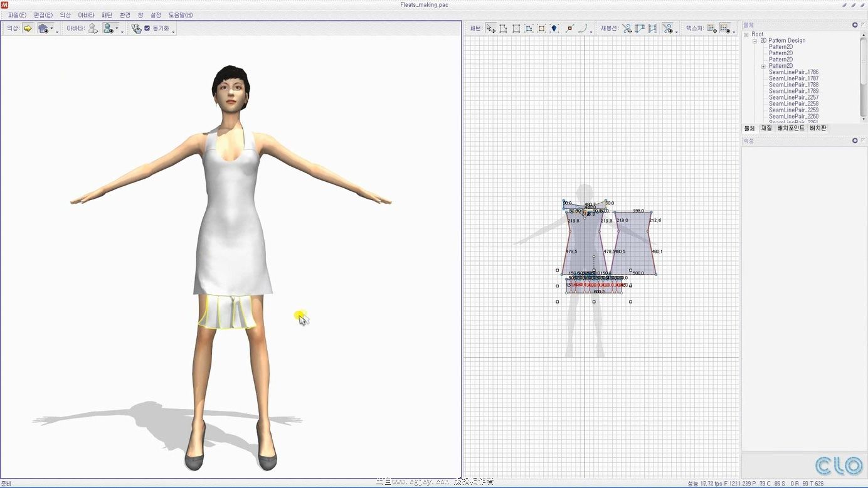The height and width of the screenshot is (488, 868).
Task: Click the texture display options icon
Action: pos(725,28)
